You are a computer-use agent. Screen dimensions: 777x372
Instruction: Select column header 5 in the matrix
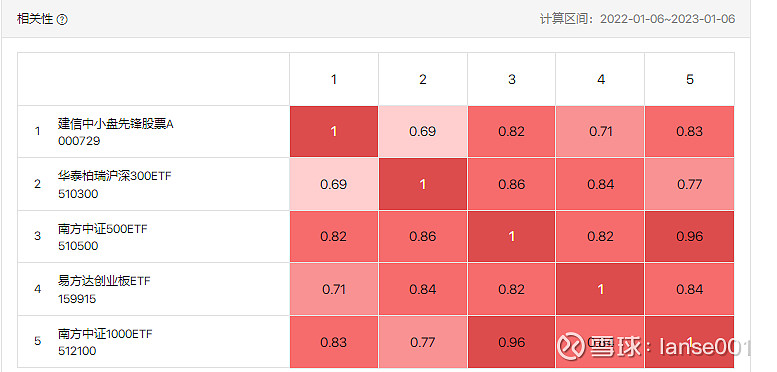[x=690, y=79]
